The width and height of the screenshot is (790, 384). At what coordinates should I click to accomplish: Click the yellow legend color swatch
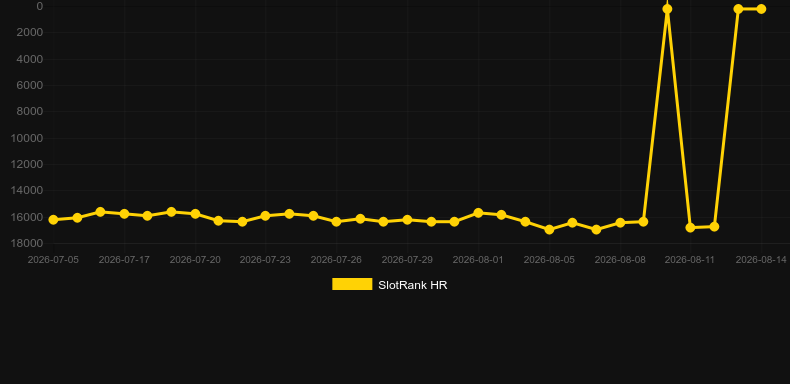pyautogui.click(x=352, y=284)
